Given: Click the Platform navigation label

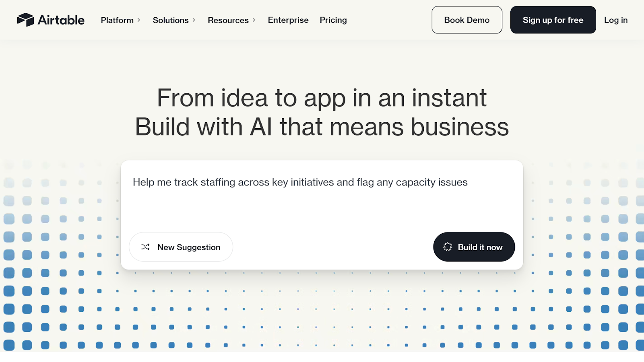Looking at the screenshot, I should pyautogui.click(x=117, y=20).
